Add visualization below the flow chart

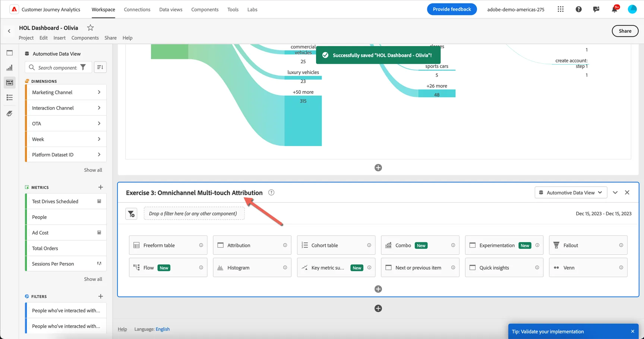click(x=378, y=168)
